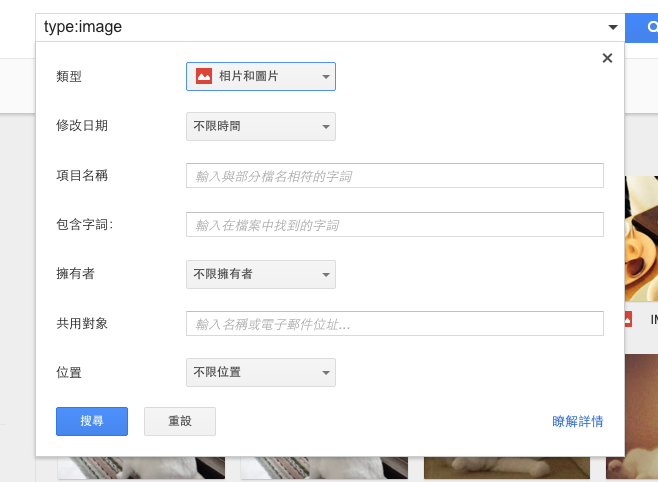Expand the 位置 location dropdown
658x482 pixels.
click(x=261, y=373)
